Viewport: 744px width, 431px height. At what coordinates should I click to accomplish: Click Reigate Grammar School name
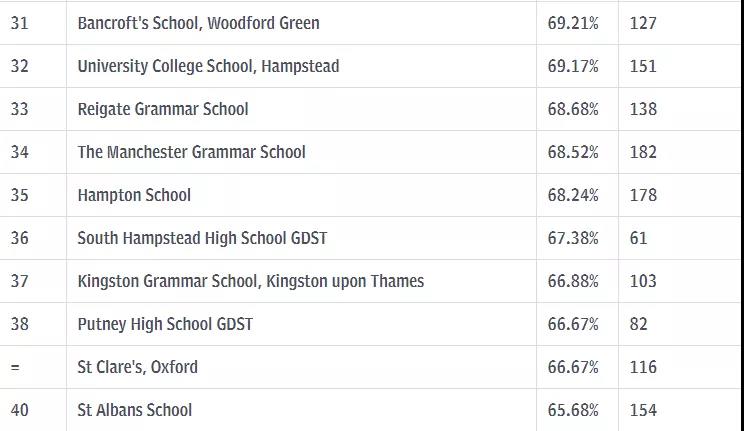[x=163, y=109]
